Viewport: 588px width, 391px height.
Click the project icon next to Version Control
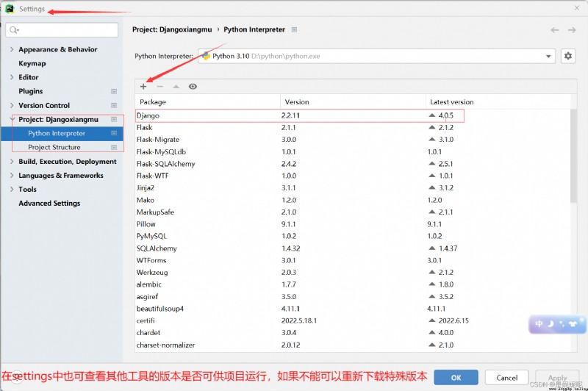114,105
